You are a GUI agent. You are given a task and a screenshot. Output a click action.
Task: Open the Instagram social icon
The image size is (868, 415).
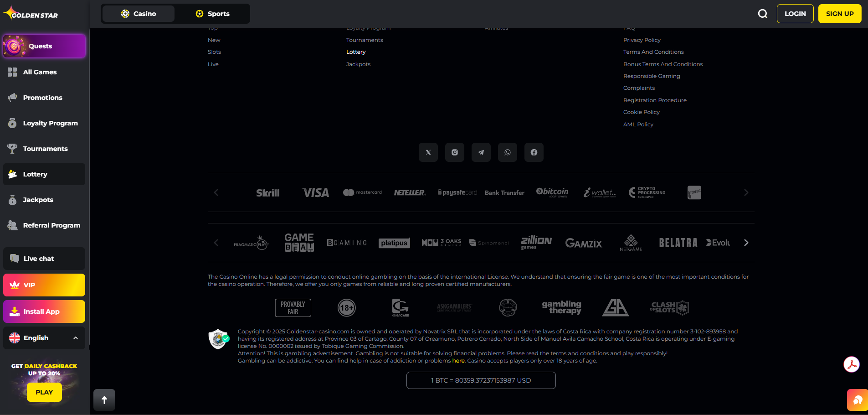pos(455,152)
